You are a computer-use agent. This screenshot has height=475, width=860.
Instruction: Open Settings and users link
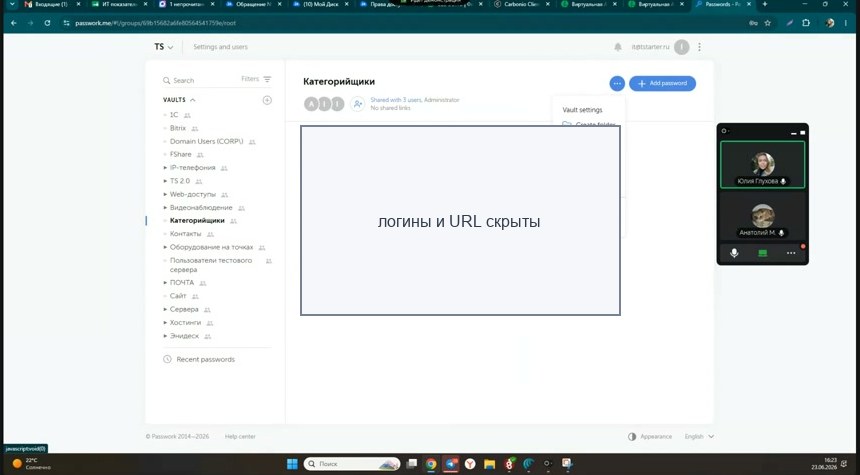click(220, 47)
